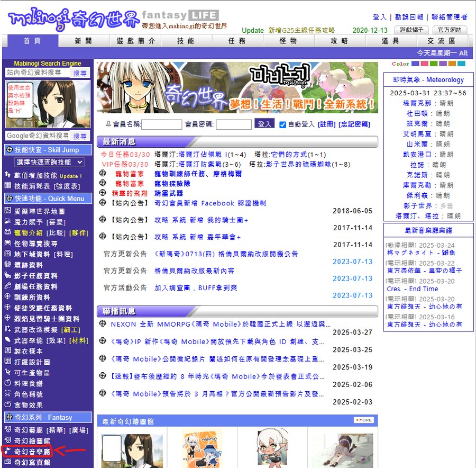Open the Cres. - End Time music link
This screenshot has height=468, width=476.
[412, 289]
